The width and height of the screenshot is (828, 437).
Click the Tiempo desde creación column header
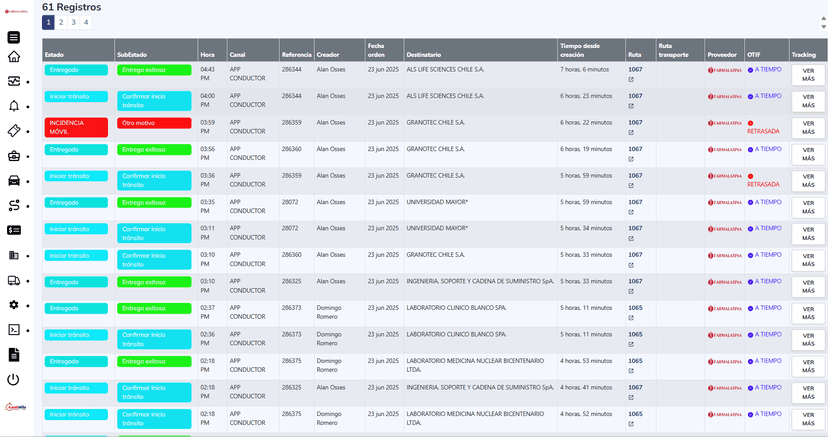coord(579,49)
